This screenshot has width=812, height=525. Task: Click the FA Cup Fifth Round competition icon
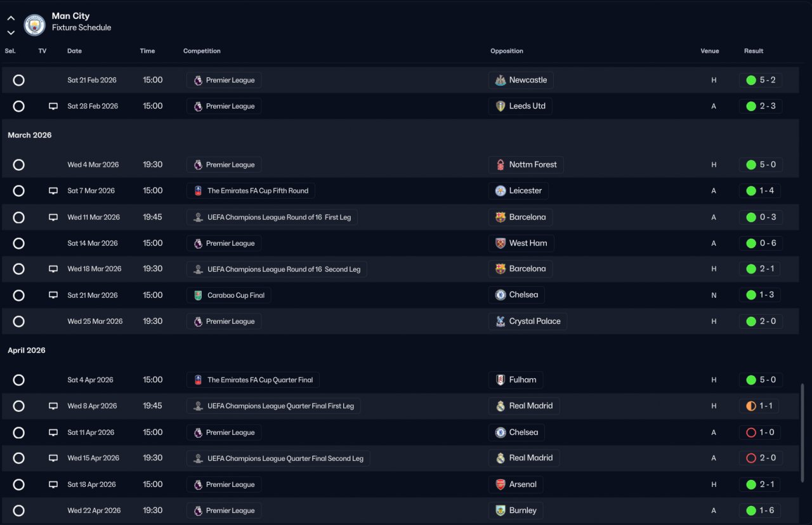[198, 190]
